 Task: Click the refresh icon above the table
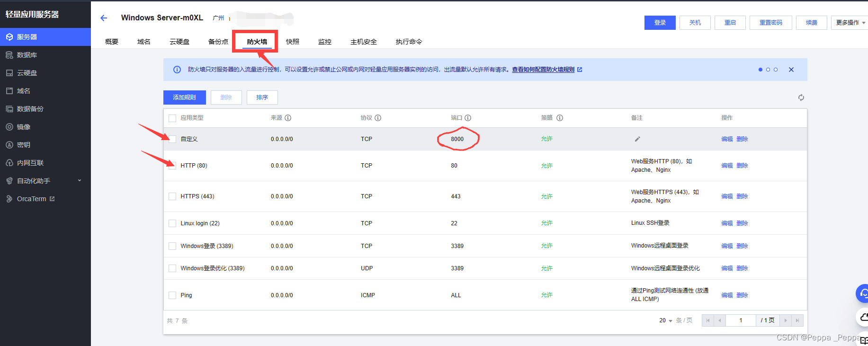pos(801,98)
